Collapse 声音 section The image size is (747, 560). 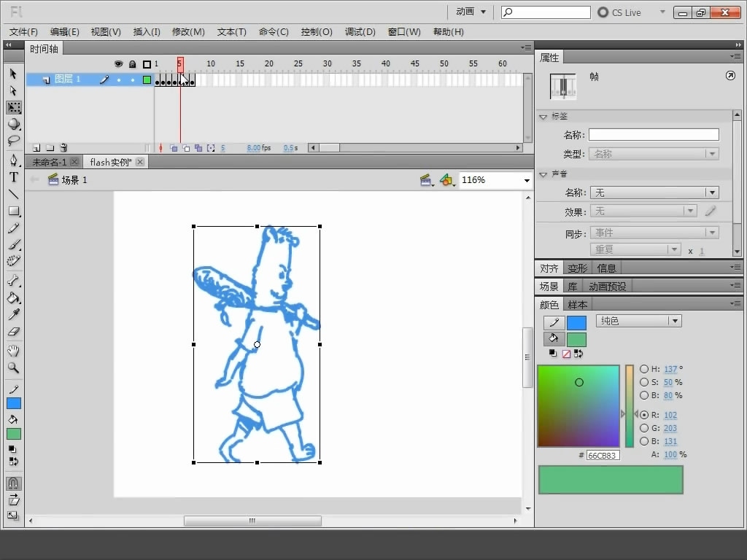click(543, 174)
